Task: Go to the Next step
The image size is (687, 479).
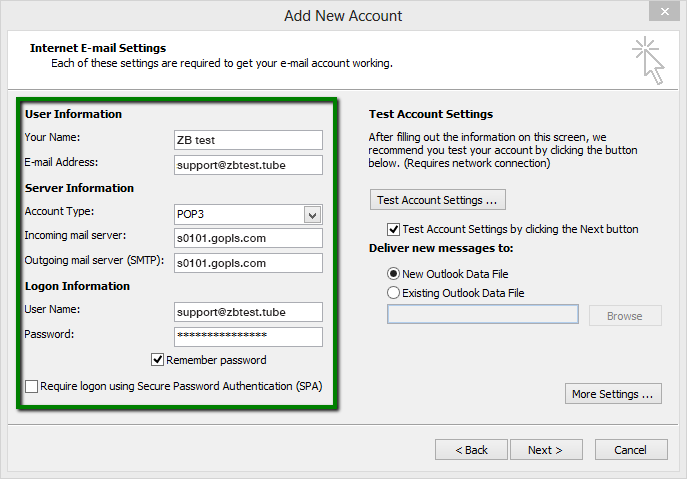Action: coord(545,450)
